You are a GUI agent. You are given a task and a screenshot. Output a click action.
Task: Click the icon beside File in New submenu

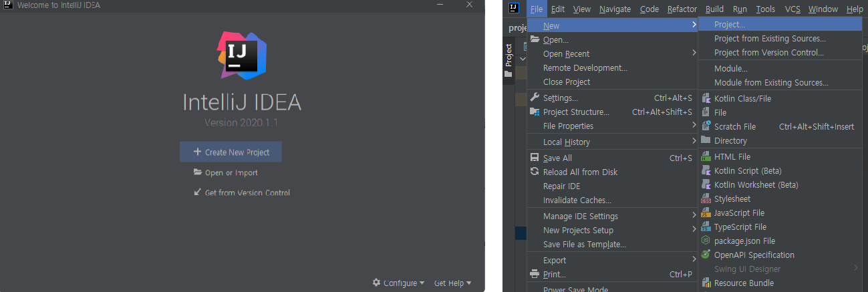click(x=706, y=112)
